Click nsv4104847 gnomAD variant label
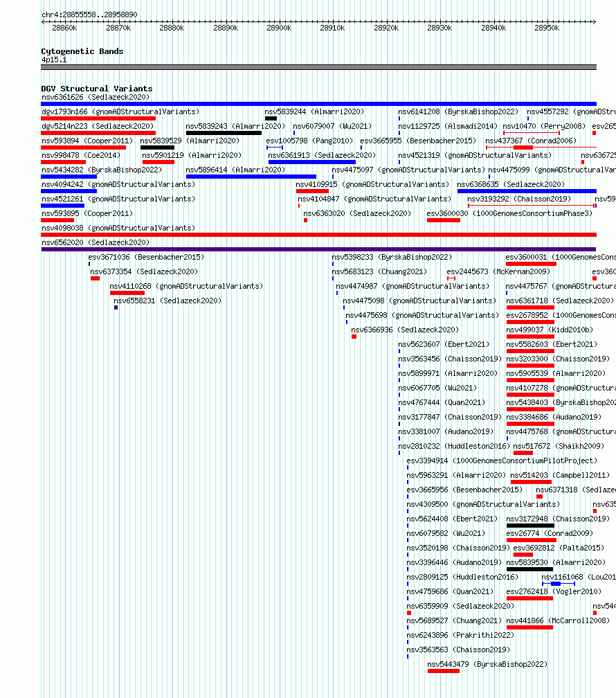Image resolution: width=616 pixels, height=698 pixels. tap(374, 199)
